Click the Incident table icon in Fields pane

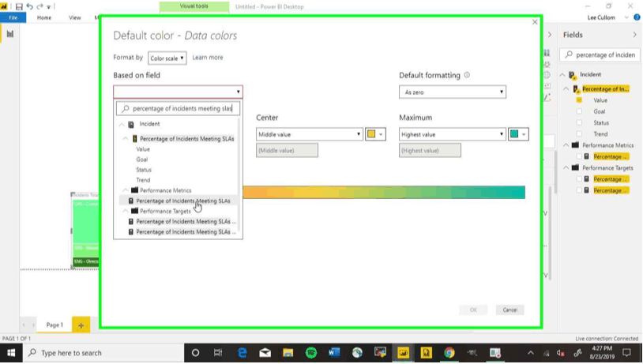pos(573,75)
